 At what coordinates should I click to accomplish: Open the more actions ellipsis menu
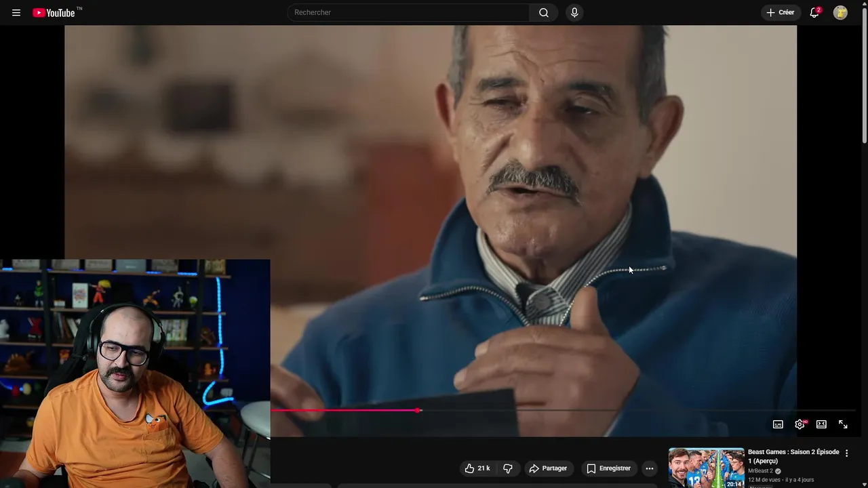[x=650, y=468]
